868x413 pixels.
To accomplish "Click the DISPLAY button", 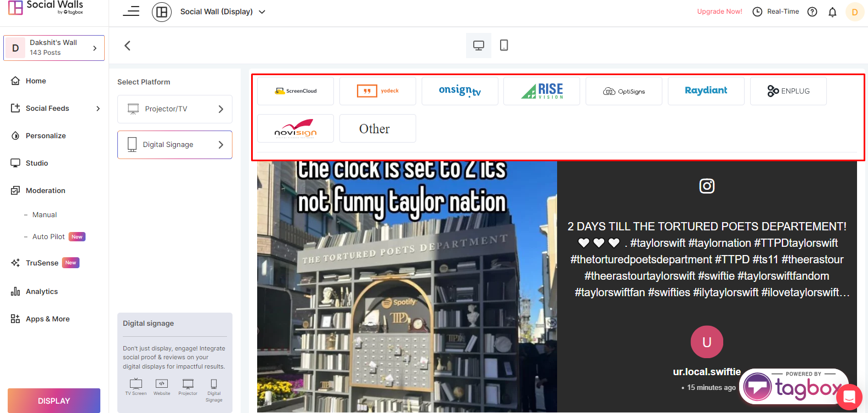I will tap(54, 400).
